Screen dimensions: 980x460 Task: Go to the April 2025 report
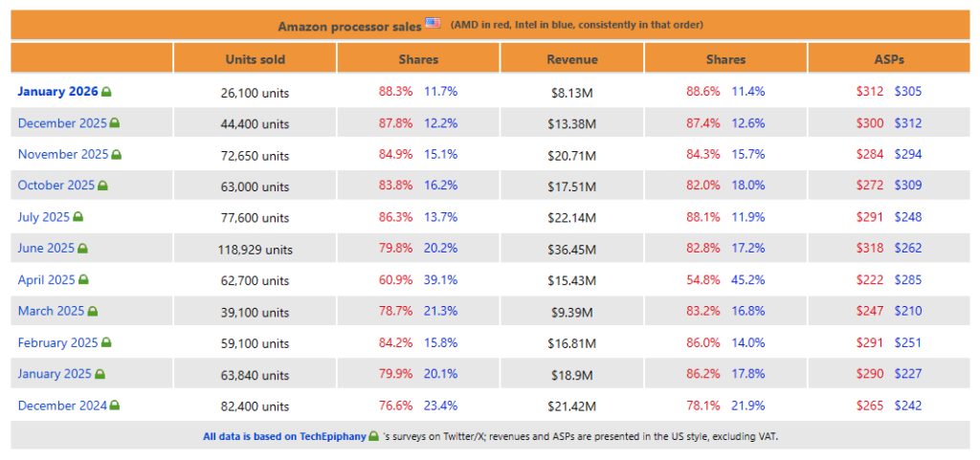[46, 280]
